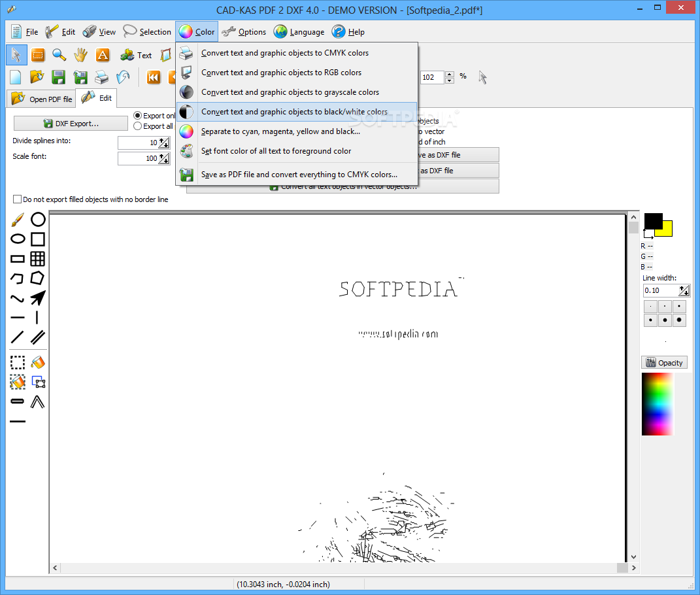
Task: Select the double parallel line tool
Action: [38, 337]
